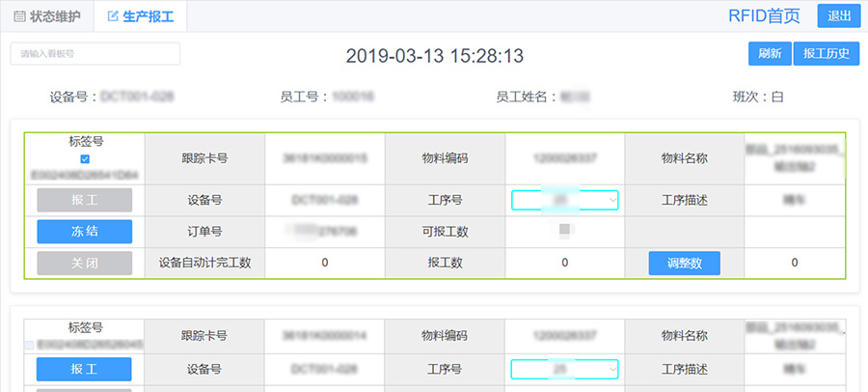
Task: Uncheck the first 标签号 checkbox
Action: 85,159
